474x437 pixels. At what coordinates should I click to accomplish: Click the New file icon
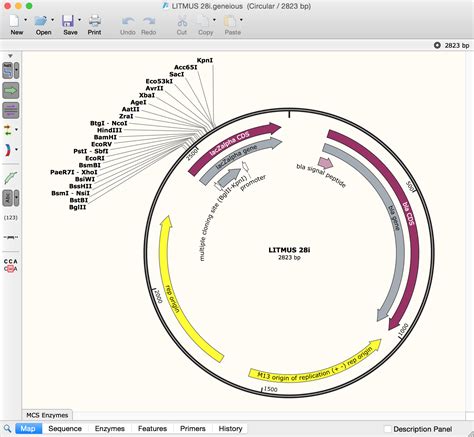[x=14, y=21]
